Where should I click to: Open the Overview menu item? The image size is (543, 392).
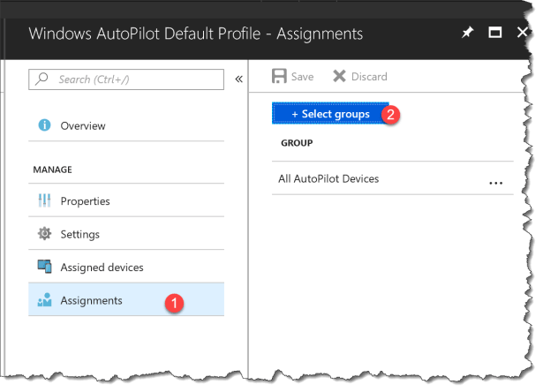click(83, 126)
